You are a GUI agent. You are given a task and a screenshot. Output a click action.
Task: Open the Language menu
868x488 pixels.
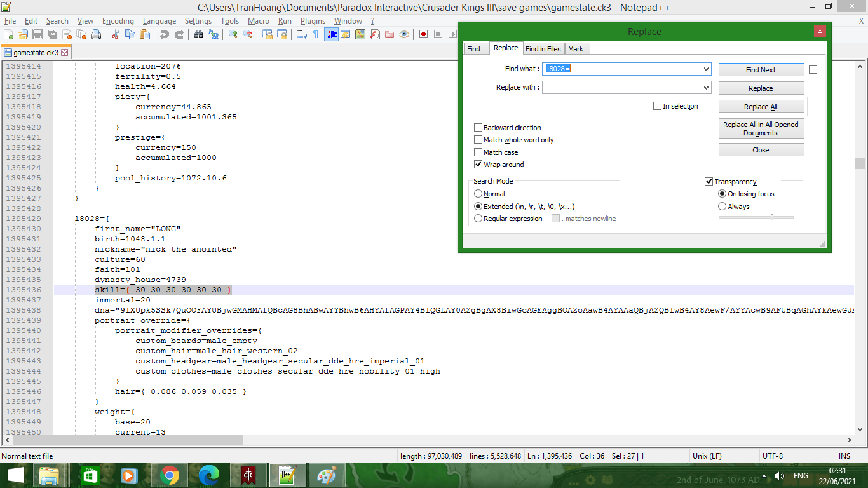click(159, 21)
